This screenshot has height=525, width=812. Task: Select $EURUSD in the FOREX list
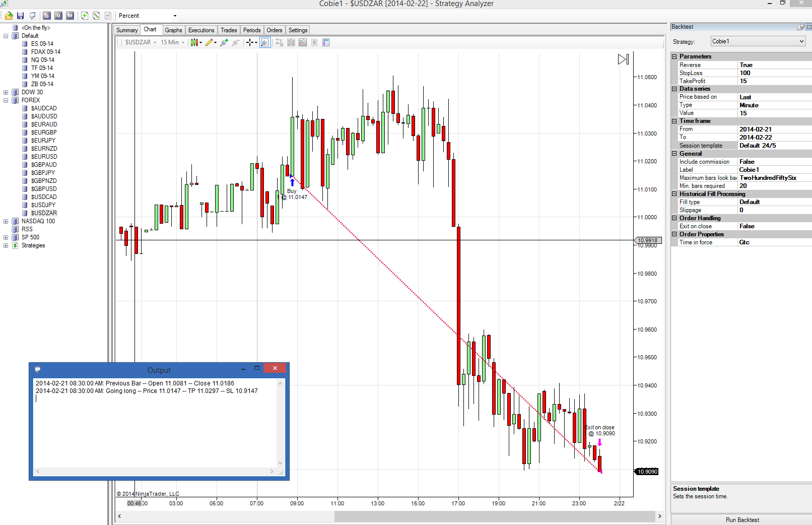(x=44, y=157)
